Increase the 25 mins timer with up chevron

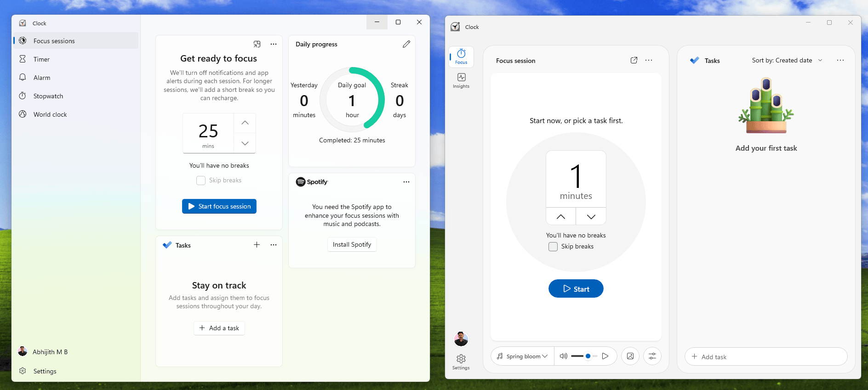[245, 123]
